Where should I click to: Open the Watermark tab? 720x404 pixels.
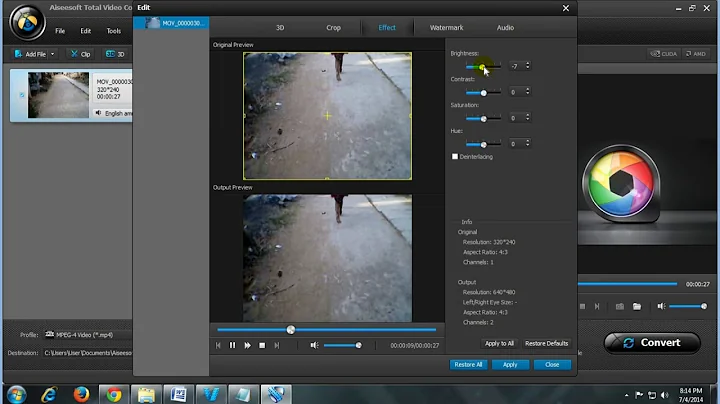446,28
